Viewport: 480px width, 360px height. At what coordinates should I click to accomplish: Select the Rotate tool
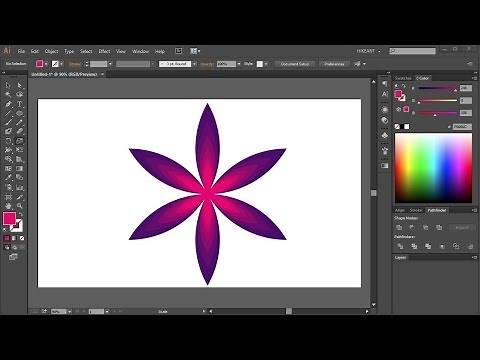click(8, 141)
